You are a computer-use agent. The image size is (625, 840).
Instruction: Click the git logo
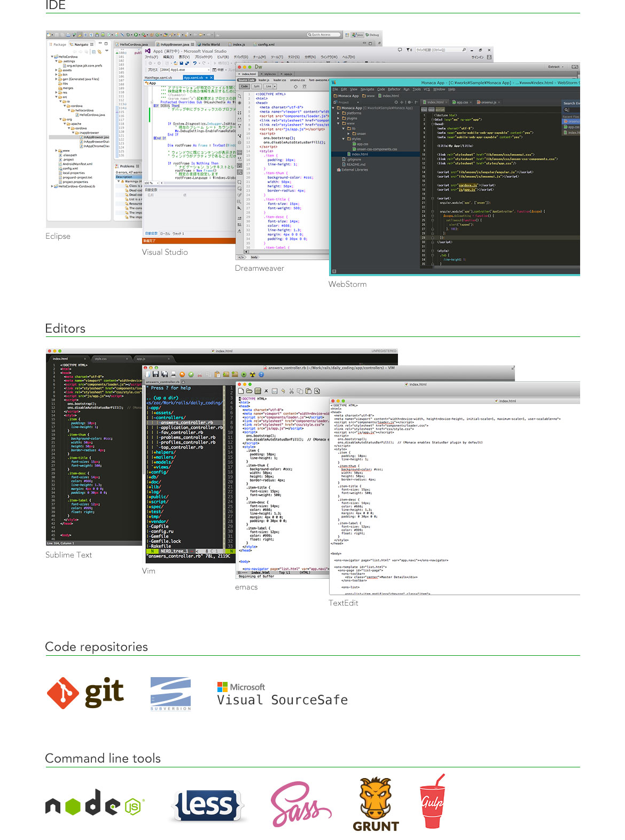85,693
